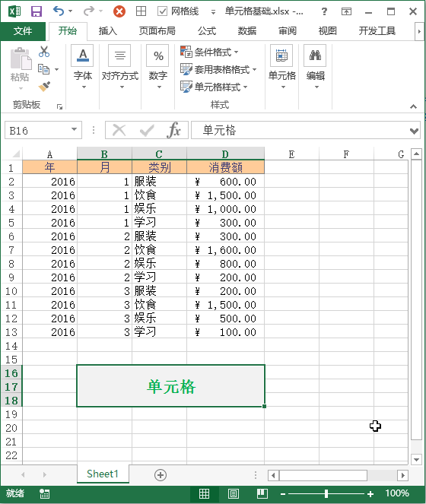This screenshot has width=426, height=504.
Task: Click the Redo arrow icon
Action: 88,11
